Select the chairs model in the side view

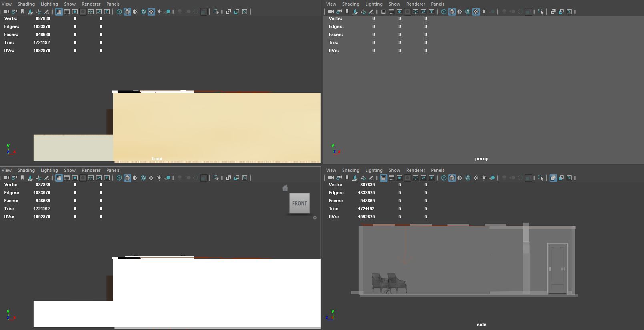pyautogui.click(x=389, y=283)
